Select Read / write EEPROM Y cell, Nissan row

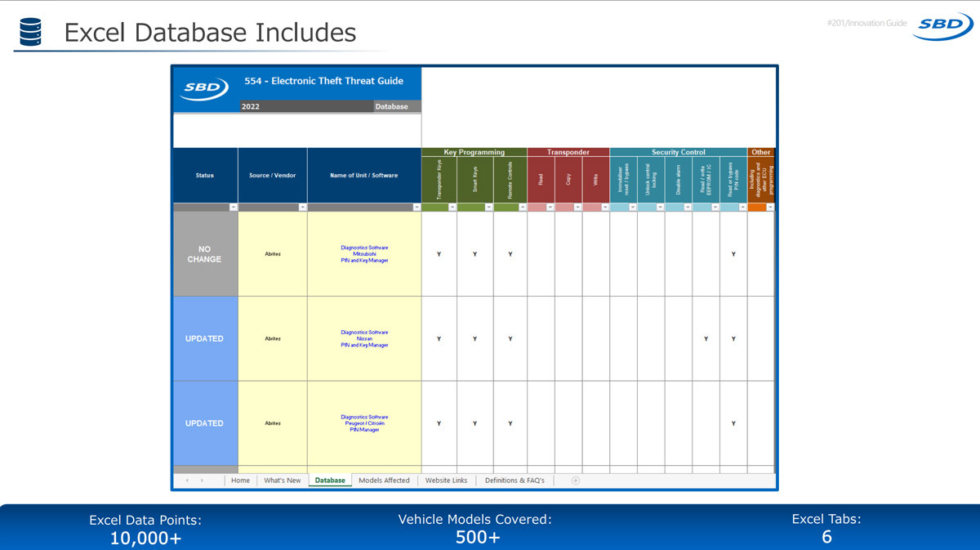(706, 338)
